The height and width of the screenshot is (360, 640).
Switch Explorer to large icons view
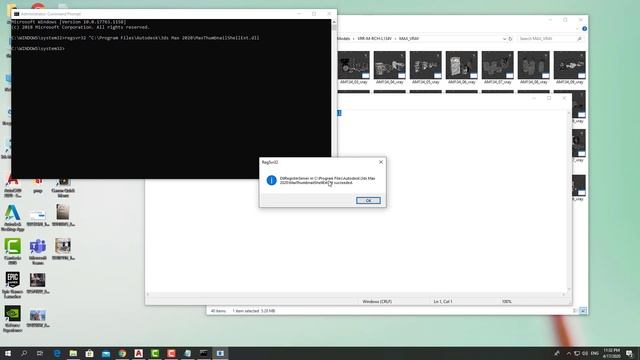click(583, 311)
